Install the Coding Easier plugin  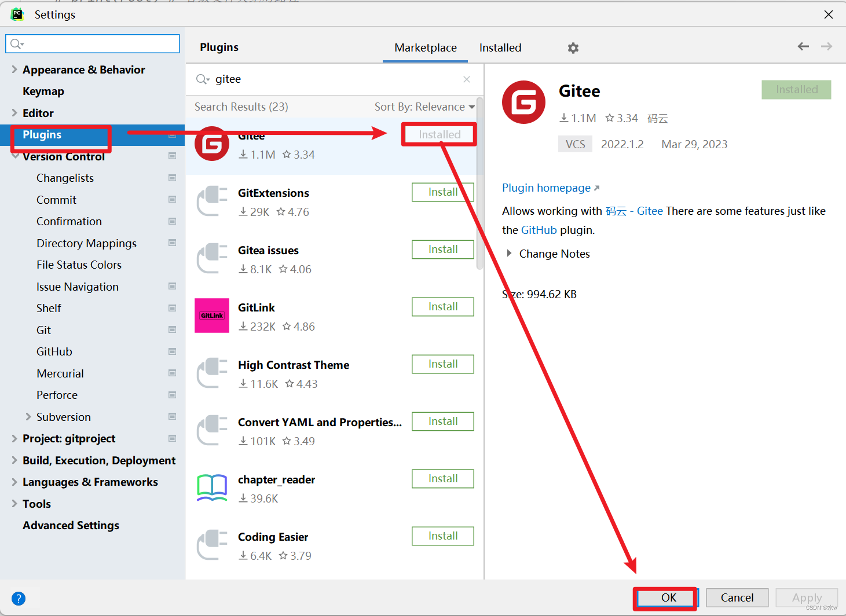click(x=443, y=536)
